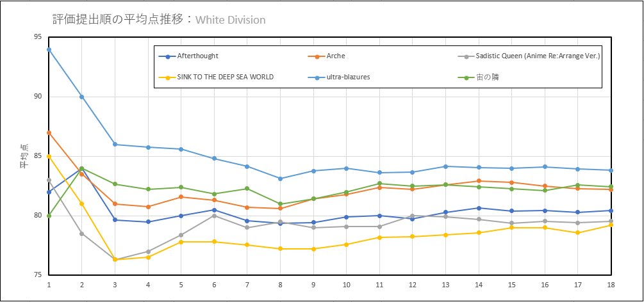This screenshot has height=302, width=644.
Task: Click gray Sadistic Queen point at submission 1
Action: tap(49, 180)
